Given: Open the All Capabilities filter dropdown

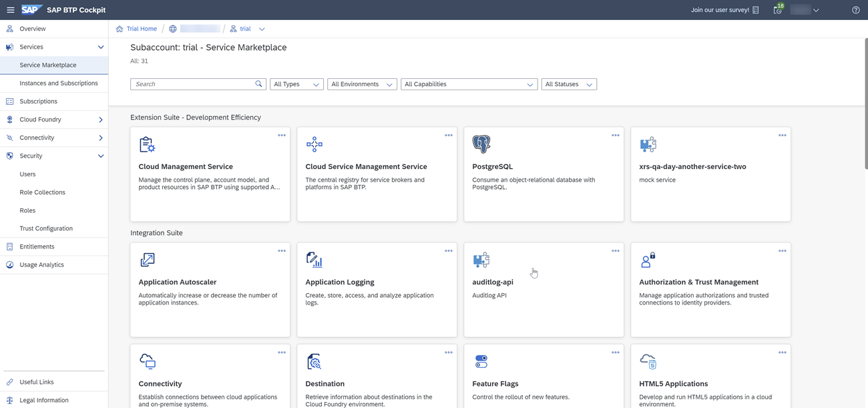Looking at the screenshot, I should click(469, 84).
